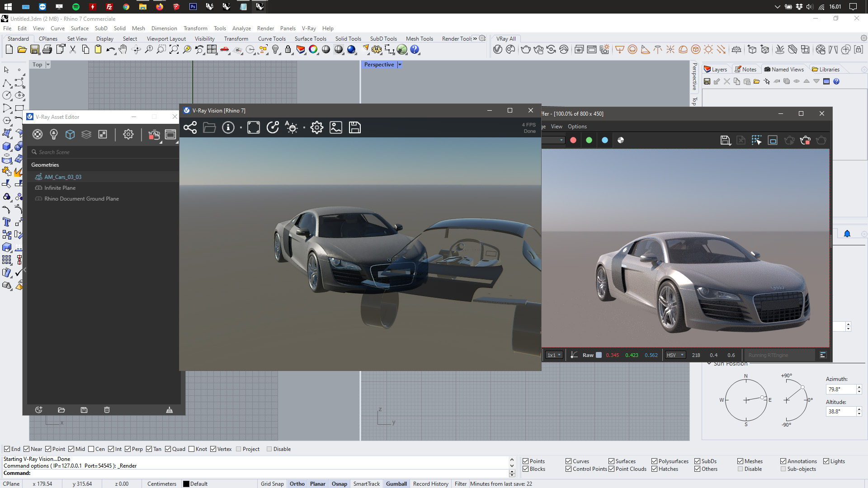Click the teapot render icon in the Asset Editor
The image size is (868, 488).
[154, 135]
